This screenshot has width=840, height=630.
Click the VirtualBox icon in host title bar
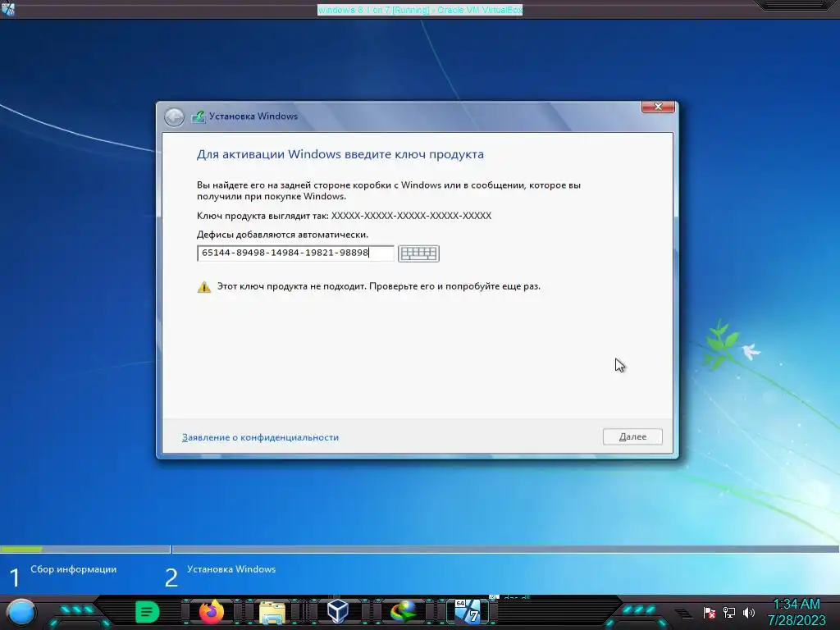[x=8, y=9]
